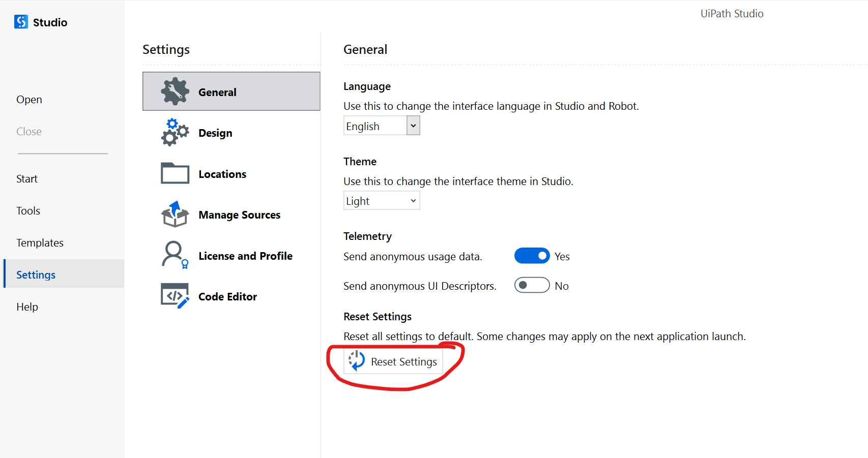Enable sending anonymous UI Descriptors toggle
Image resolution: width=868 pixels, height=458 pixels.
(532, 285)
